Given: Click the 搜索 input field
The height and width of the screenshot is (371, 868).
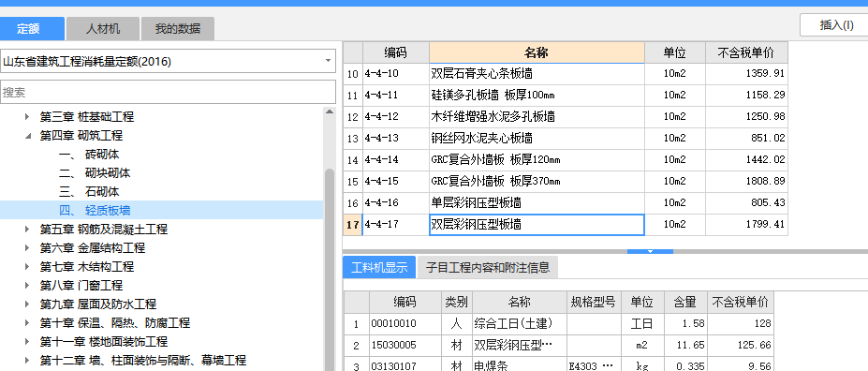Looking at the screenshot, I should (x=169, y=92).
